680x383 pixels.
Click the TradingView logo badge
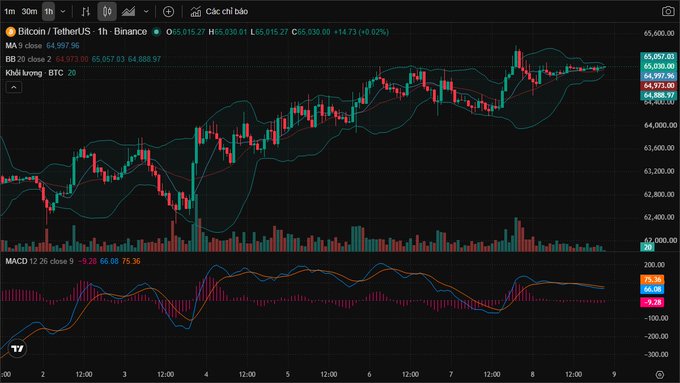point(17,348)
